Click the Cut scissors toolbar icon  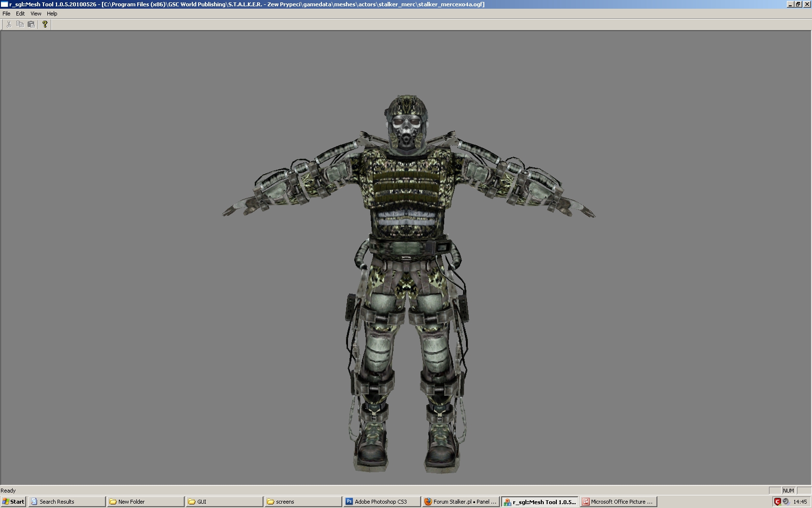(9, 24)
